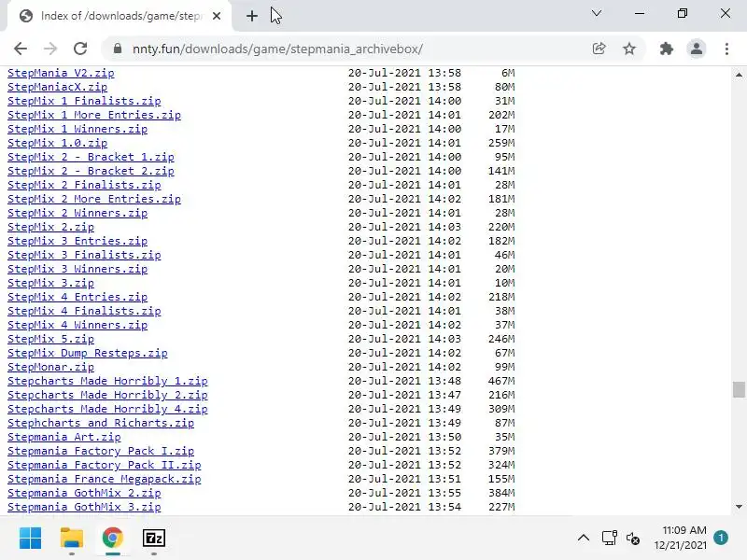Viewport: 747px width, 560px height.
Task: Click the 384M file size text
Action: coord(501,493)
